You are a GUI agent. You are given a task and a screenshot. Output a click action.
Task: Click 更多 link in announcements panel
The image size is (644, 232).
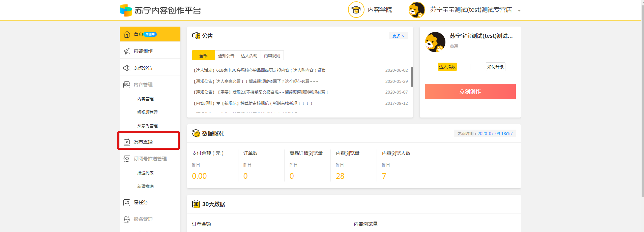point(398,36)
